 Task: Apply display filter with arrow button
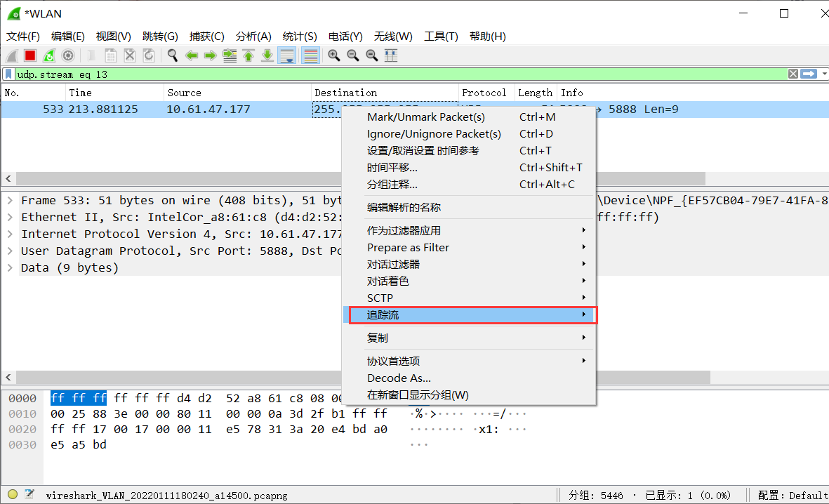click(809, 74)
